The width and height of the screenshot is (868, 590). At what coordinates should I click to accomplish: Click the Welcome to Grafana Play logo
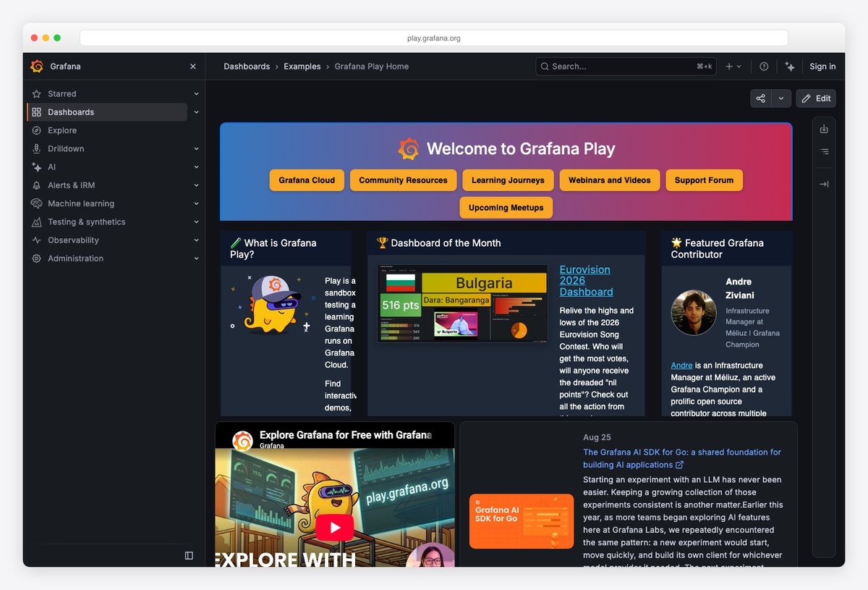(409, 149)
